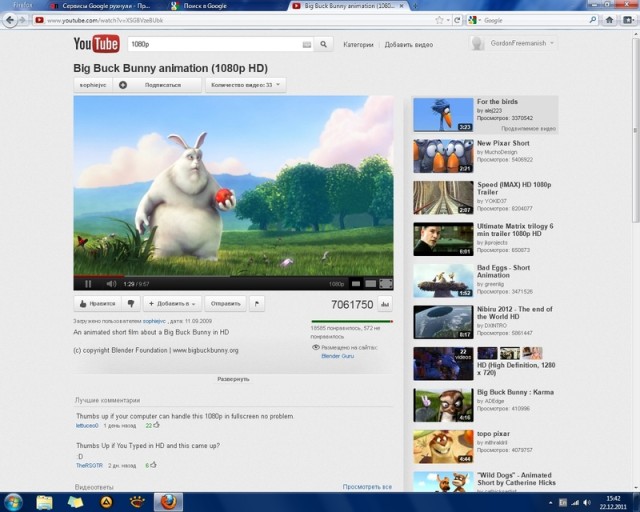Click 'Добавить видео' in the header
This screenshot has width=640, height=512.
[x=409, y=45]
